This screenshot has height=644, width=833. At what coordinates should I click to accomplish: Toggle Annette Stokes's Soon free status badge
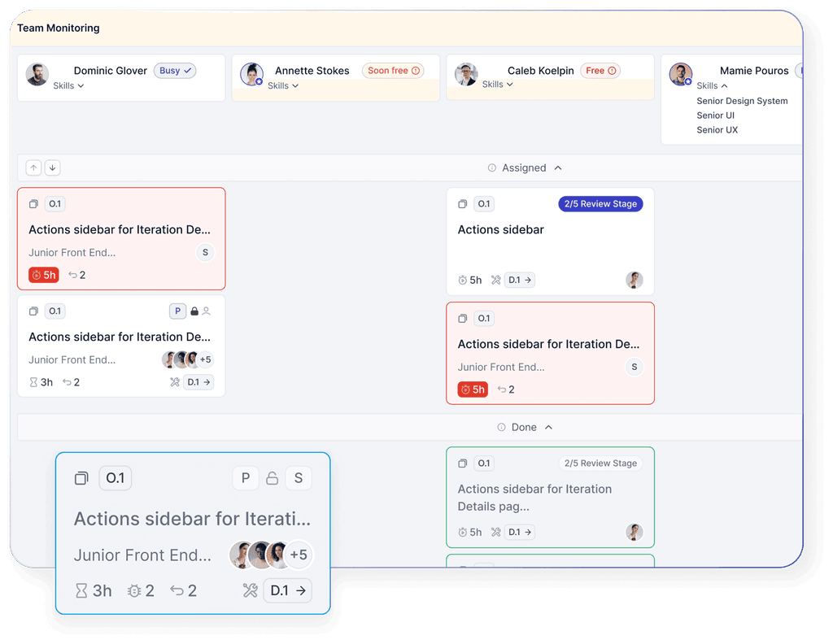(393, 71)
